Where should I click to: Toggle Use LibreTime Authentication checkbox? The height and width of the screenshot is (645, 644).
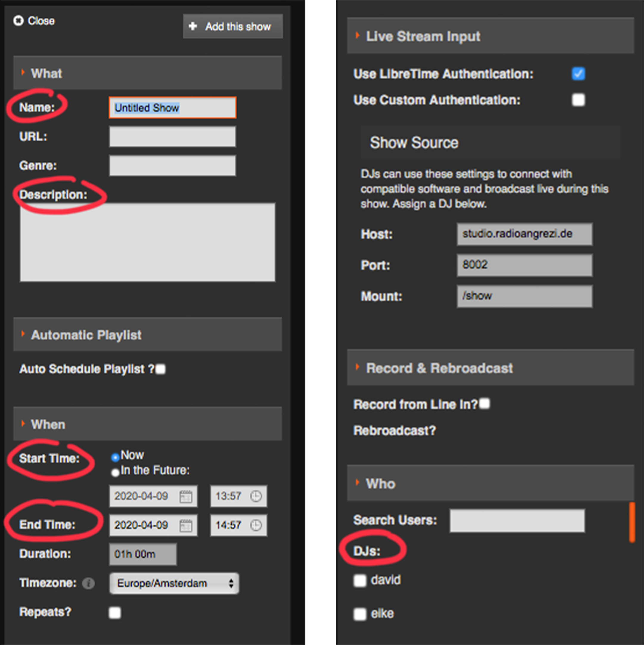(x=578, y=74)
